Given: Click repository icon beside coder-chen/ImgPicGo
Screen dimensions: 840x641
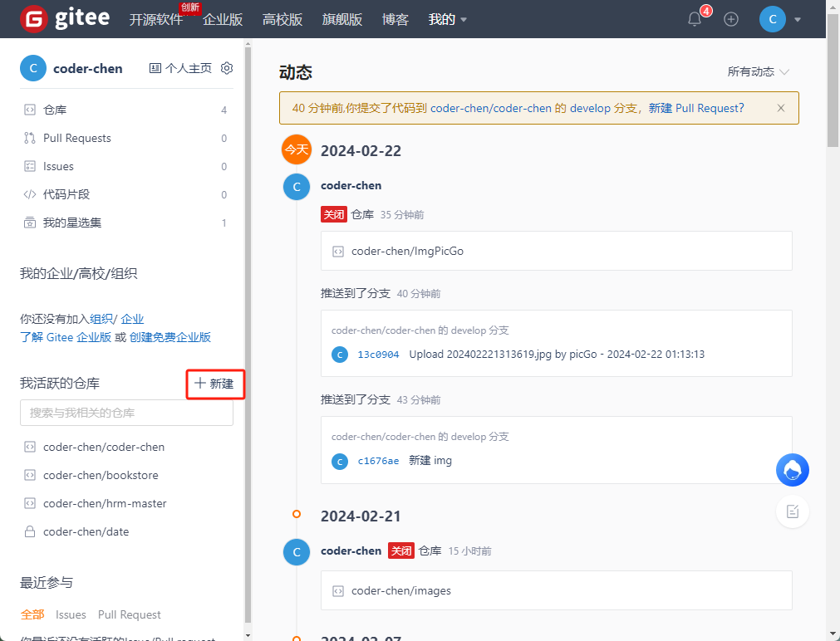Looking at the screenshot, I should click(x=338, y=252).
